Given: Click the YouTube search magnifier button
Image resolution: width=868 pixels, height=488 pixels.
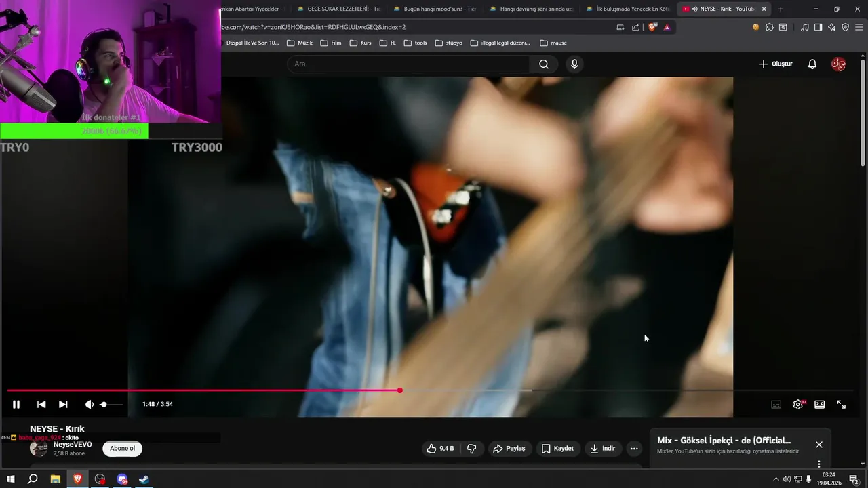Looking at the screenshot, I should (544, 64).
